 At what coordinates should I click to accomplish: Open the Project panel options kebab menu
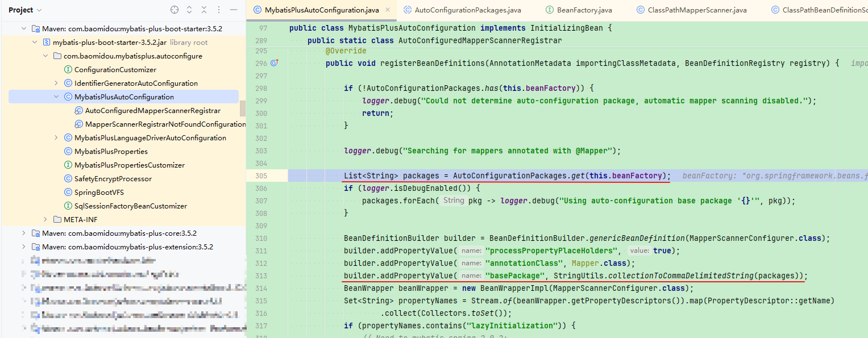[x=219, y=10]
